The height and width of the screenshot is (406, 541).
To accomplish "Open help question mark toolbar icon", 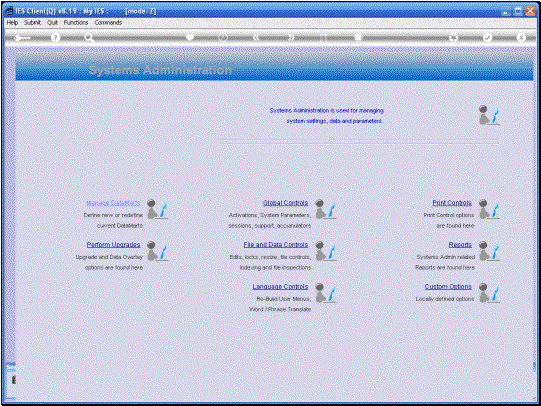I will click(x=55, y=38).
